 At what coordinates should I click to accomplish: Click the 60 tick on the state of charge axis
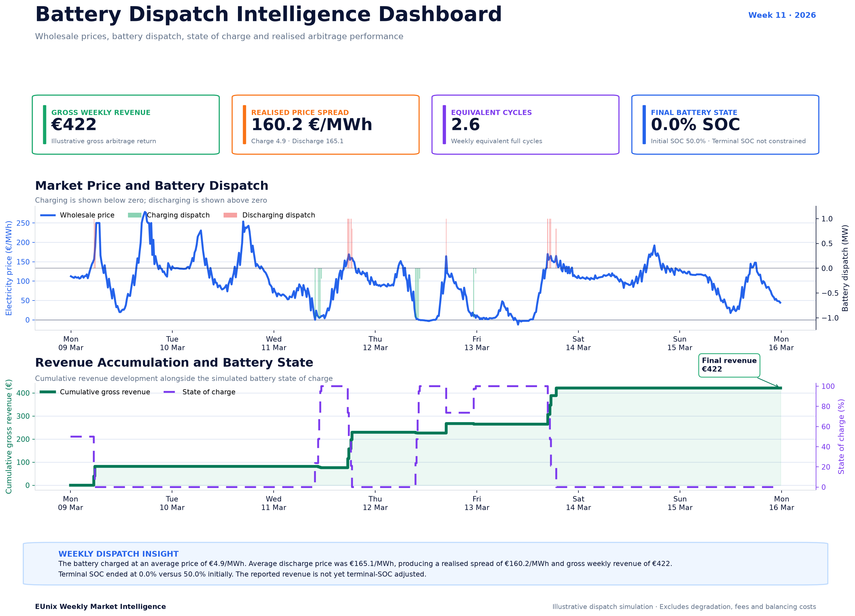pos(826,426)
